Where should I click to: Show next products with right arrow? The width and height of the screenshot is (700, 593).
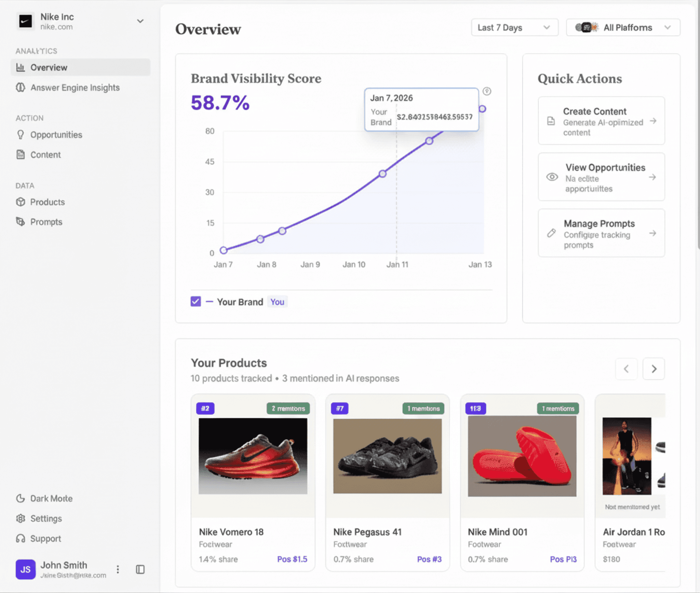653,369
